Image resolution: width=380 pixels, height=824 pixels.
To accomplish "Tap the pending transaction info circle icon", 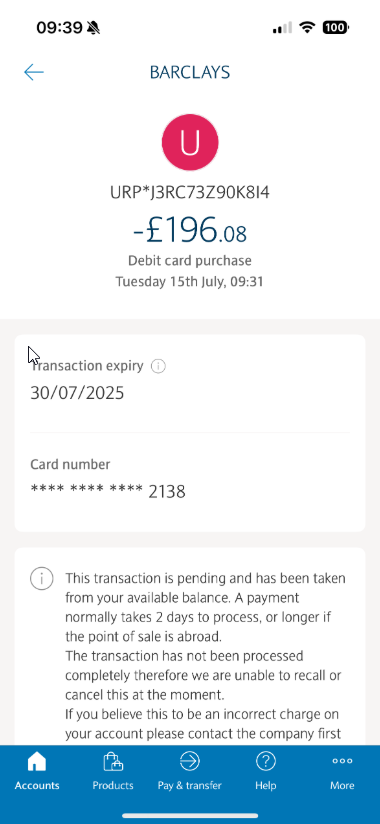I will 42,579.
